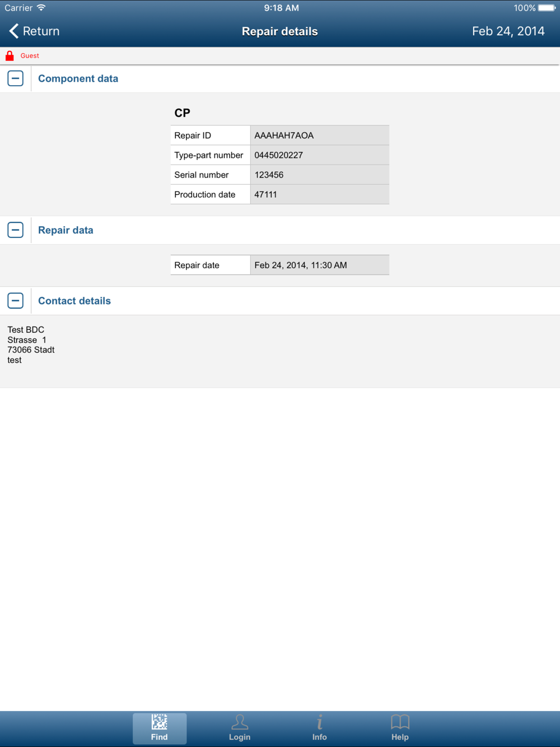Select the Repair date value field
This screenshot has width=560, height=747.
[x=320, y=265]
